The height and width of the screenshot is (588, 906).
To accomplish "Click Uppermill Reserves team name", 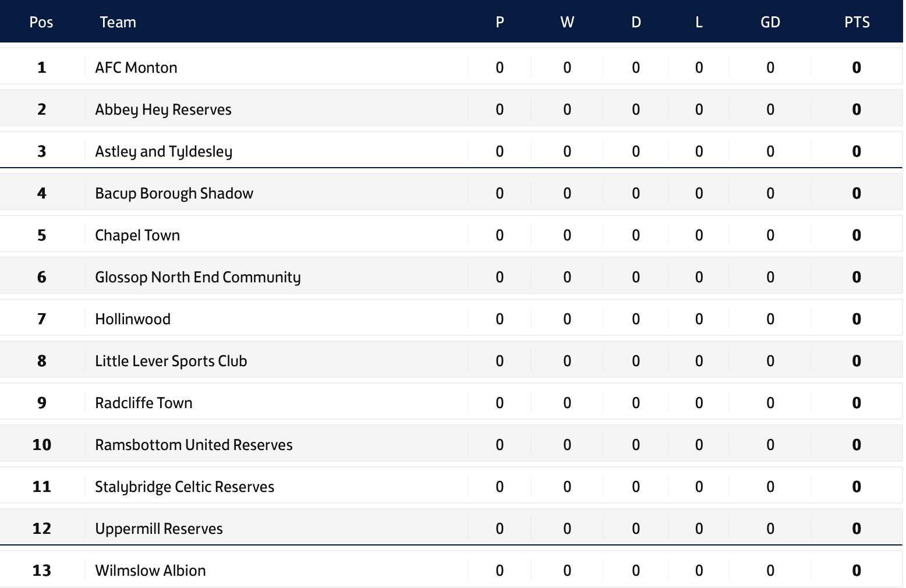I will pyautogui.click(x=159, y=529).
